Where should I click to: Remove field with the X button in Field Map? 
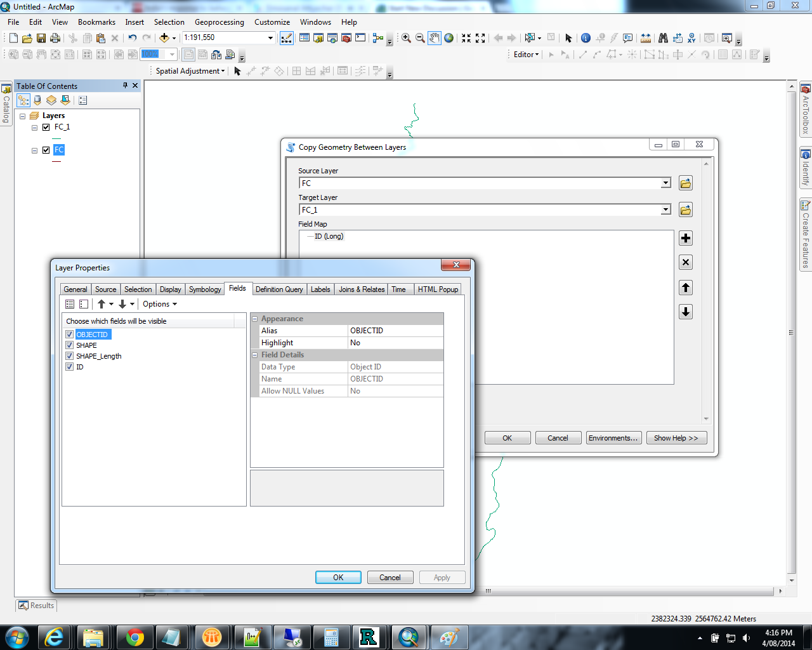point(686,262)
